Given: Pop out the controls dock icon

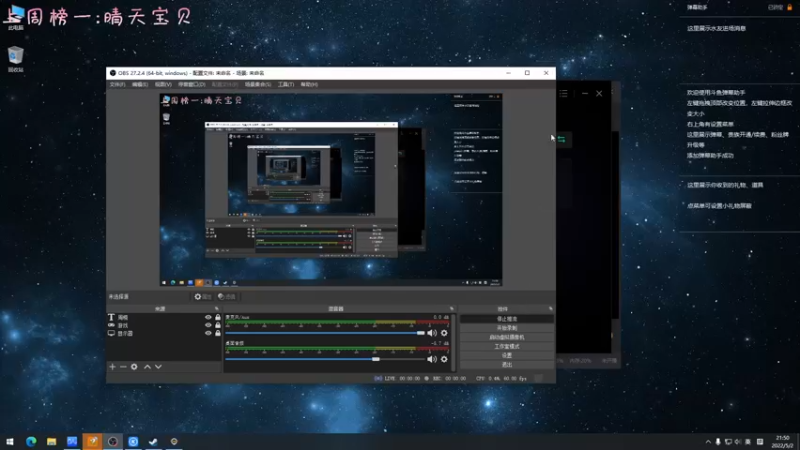Looking at the screenshot, I should click(x=551, y=309).
